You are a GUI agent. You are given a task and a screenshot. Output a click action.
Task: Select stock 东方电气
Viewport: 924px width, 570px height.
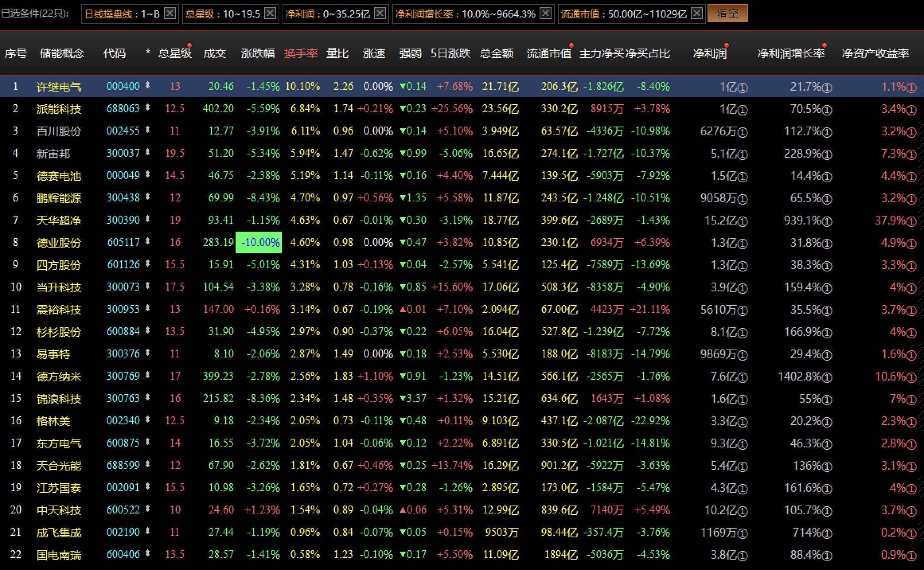(59, 443)
